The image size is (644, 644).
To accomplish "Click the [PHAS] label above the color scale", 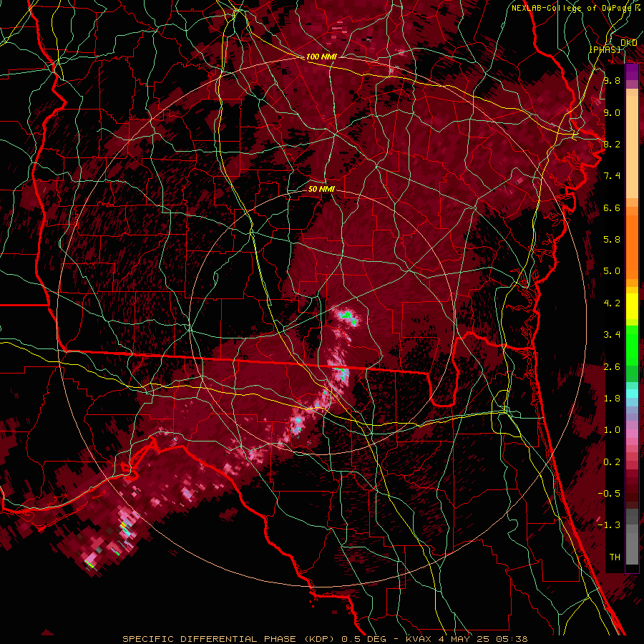I will pyautogui.click(x=605, y=49).
